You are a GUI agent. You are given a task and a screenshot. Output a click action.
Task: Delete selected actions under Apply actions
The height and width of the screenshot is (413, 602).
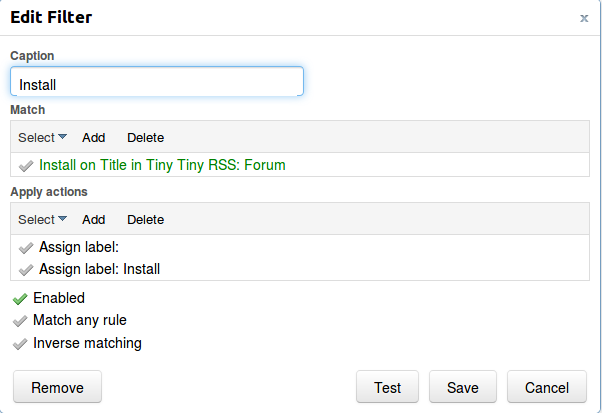point(146,220)
